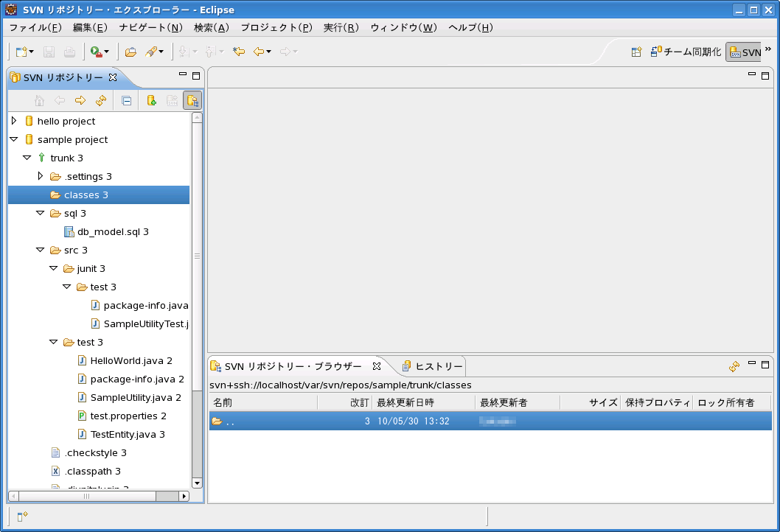Expand the hello project node

(14, 121)
